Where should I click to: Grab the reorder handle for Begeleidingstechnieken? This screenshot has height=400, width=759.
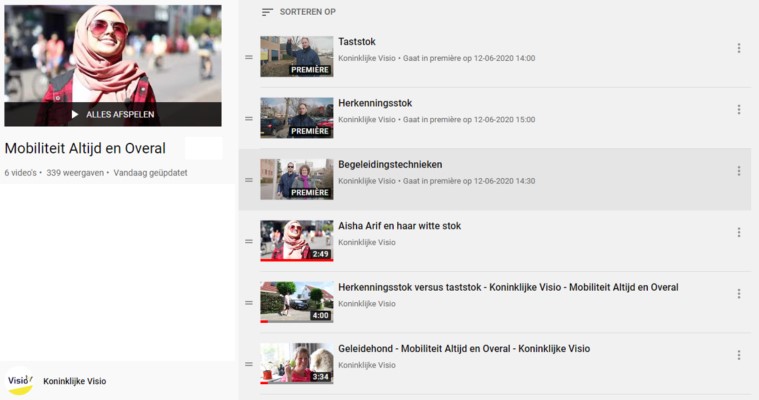click(x=249, y=180)
